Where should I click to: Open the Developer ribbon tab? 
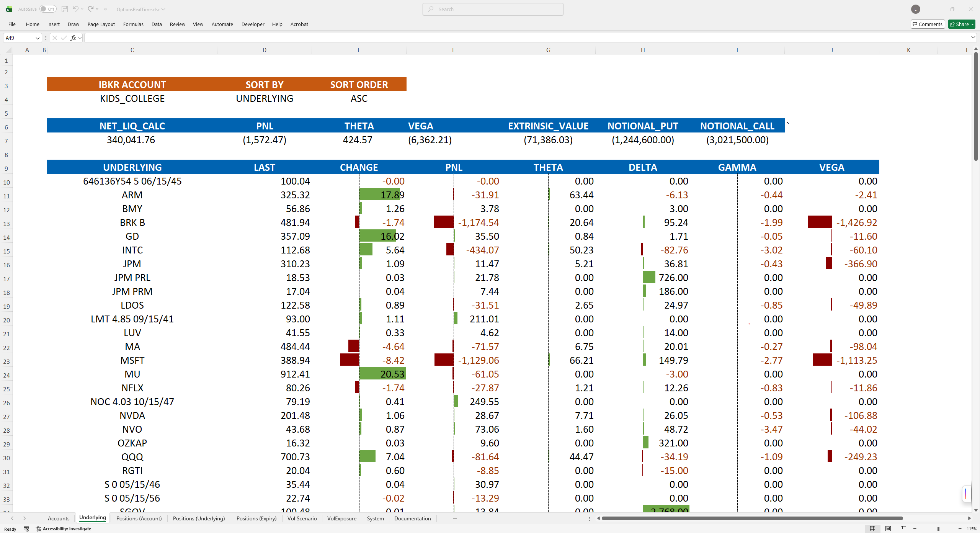coord(253,24)
